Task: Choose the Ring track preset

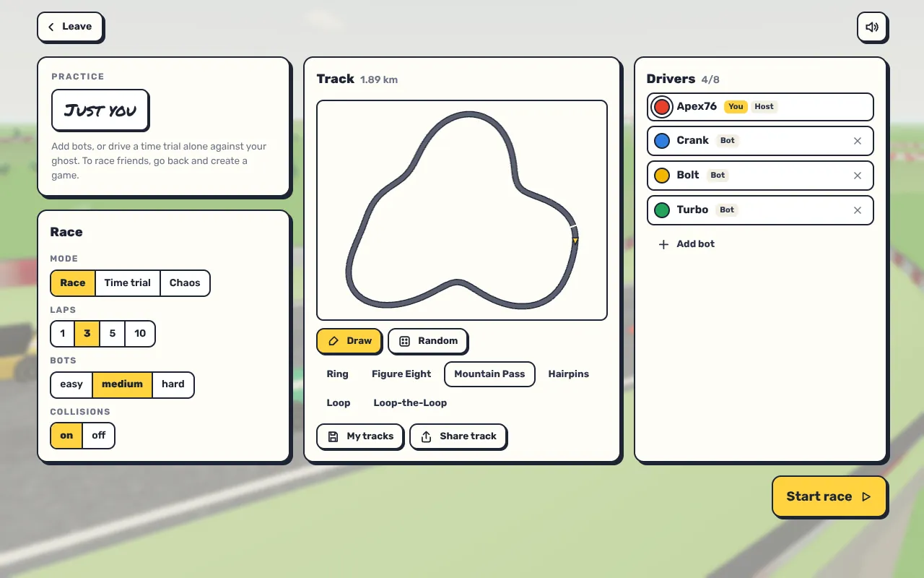Action: click(337, 374)
